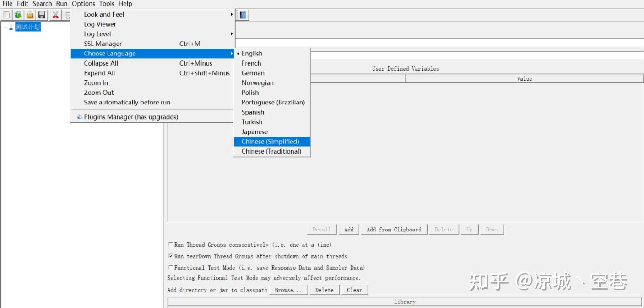
Task: Choose Japanese language
Action: (272, 132)
